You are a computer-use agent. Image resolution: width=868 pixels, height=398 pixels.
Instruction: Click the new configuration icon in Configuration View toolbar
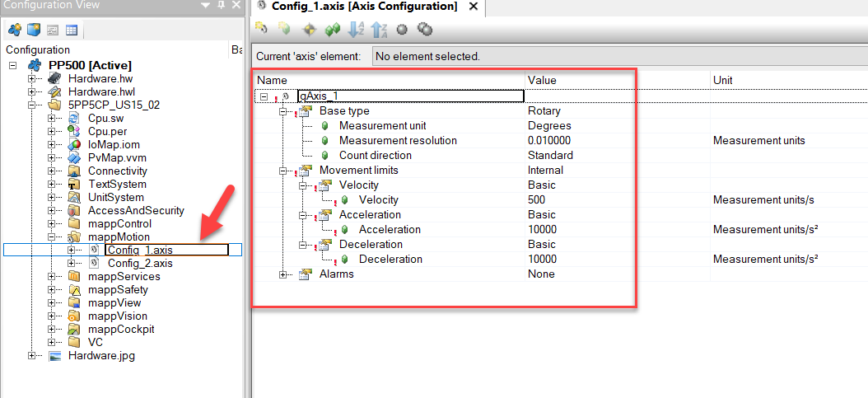click(x=15, y=29)
